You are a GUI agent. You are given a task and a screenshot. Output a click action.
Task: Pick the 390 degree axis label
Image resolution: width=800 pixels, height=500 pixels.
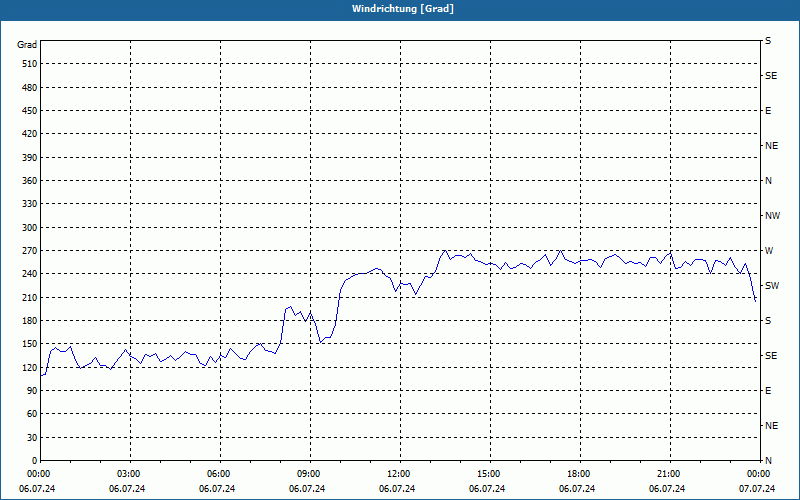[x=30, y=158]
